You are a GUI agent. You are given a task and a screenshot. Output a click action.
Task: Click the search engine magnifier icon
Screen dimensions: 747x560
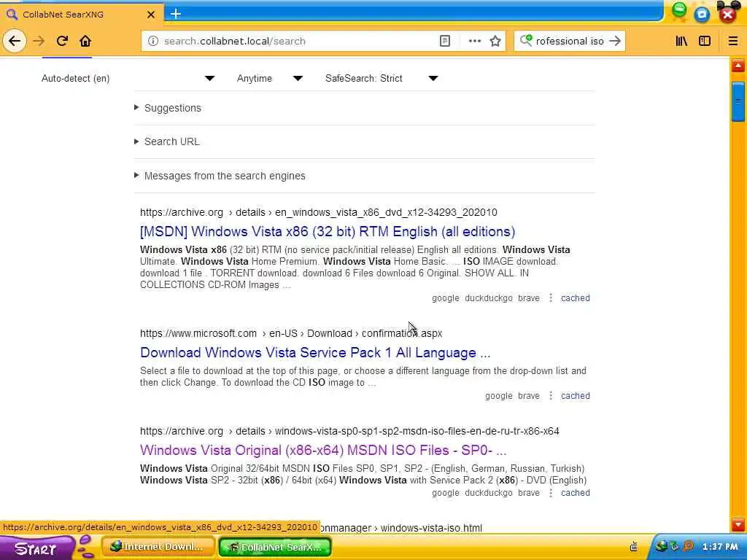tap(525, 41)
